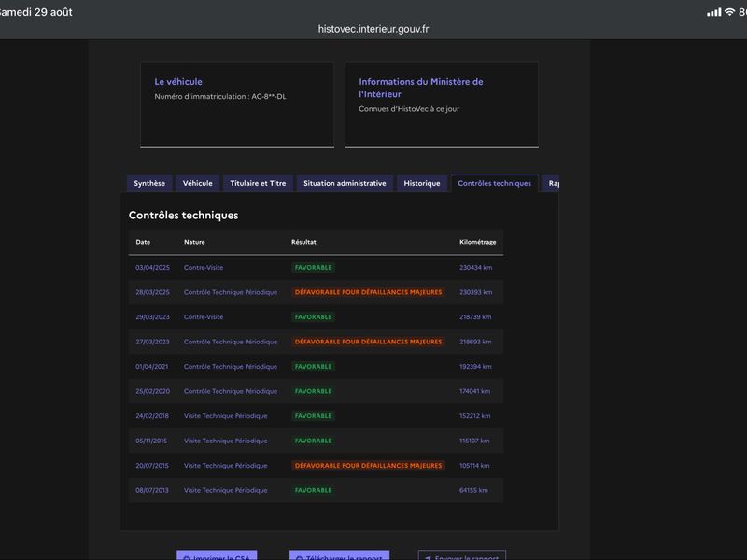Select the Historique tab
This screenshot has width=747, height=560.
(422, 183)
